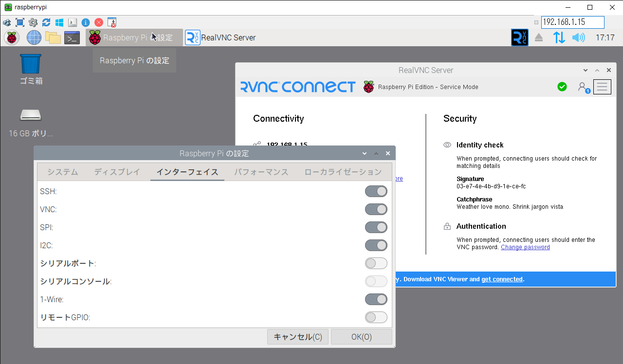Viewport: 623px width, 364px height.
Task: Disable the SSH switch
Action: (376, 191)
